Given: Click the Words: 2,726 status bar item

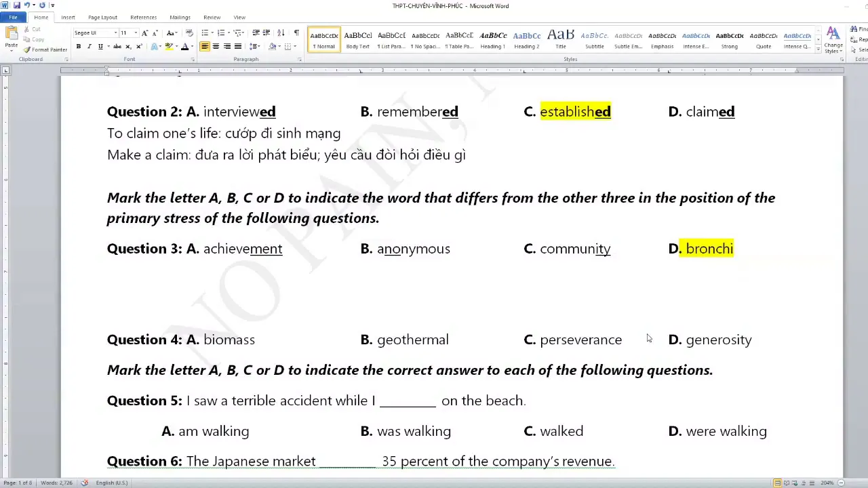Looking at the screenshot, I should (57, 483).
